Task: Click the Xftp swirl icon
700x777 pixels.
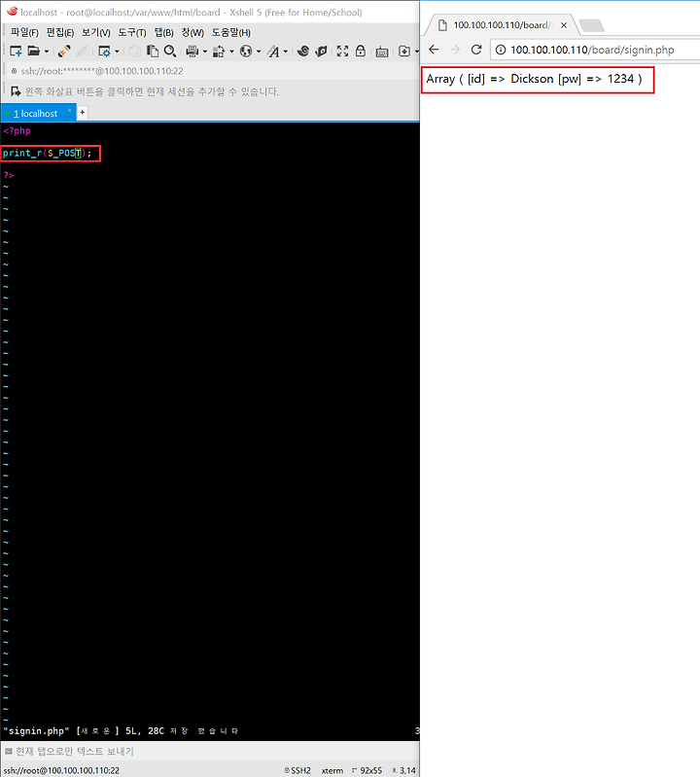Action: [303, 51]
